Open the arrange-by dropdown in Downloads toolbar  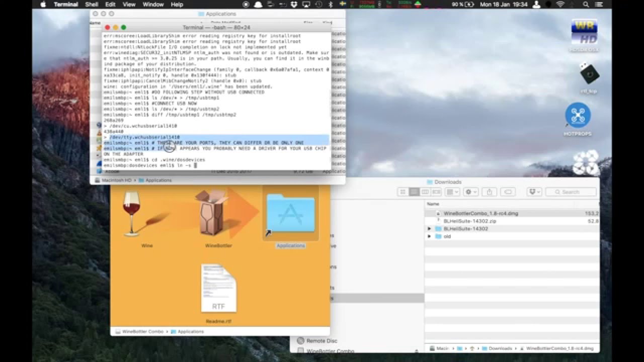tap(453, 192)
